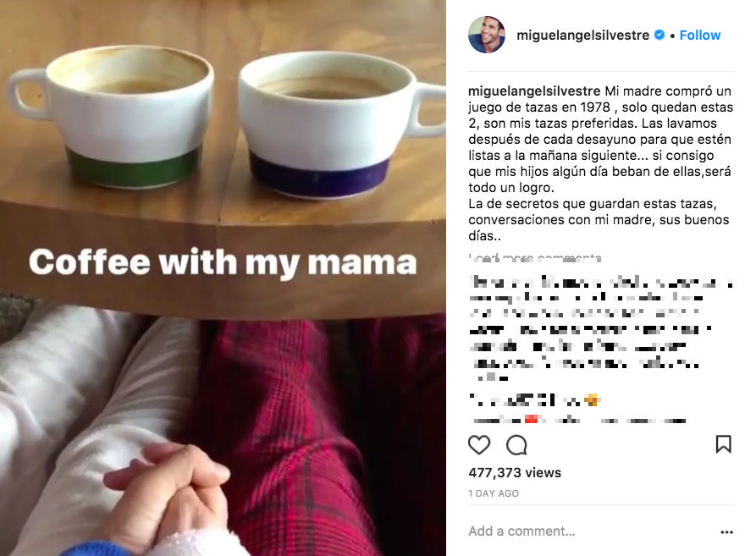Load more comments
The height and width of the screenshot is (556, 756).
click(x=535, y=258)
